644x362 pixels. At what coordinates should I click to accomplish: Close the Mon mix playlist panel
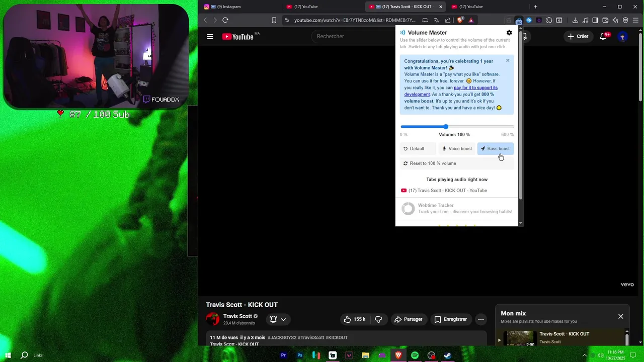(x=621, y=317)
